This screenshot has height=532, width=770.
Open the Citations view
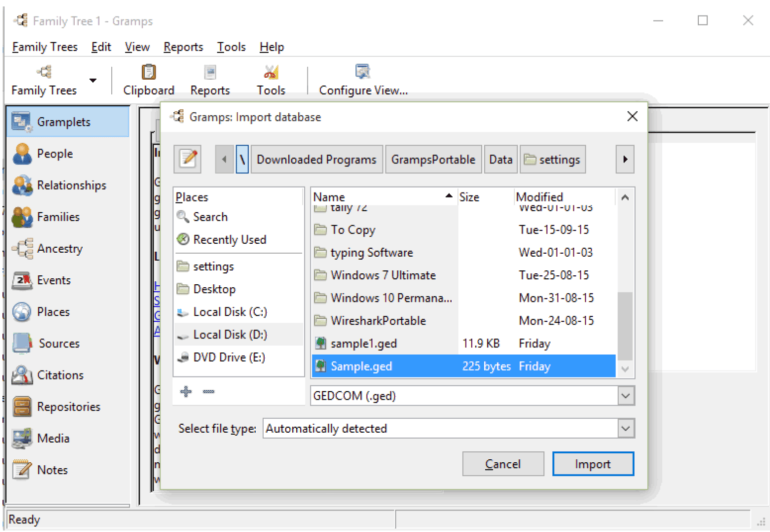coord(60,375)
